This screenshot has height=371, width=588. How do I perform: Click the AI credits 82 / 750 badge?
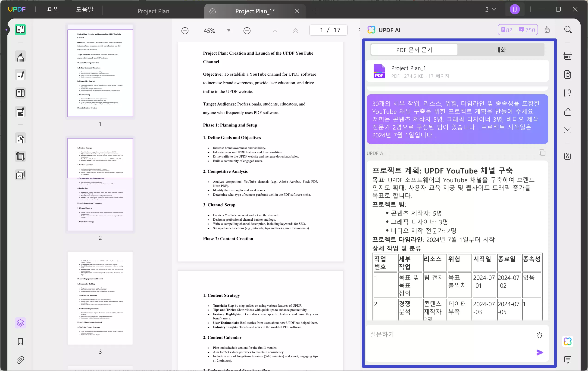518,30
